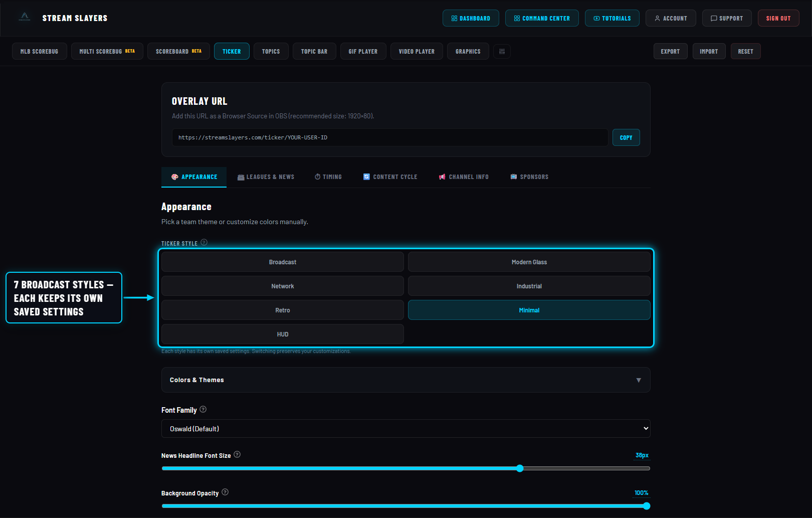Click the Dashboard button
The width and height of the screenshot is (812, 518).
(471, 18)
